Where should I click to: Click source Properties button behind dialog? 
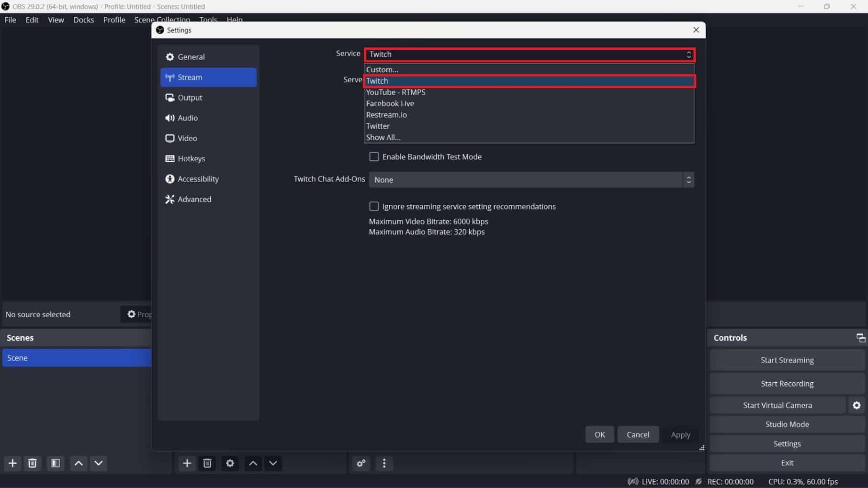pyautogui.click(x=136, y=314)
